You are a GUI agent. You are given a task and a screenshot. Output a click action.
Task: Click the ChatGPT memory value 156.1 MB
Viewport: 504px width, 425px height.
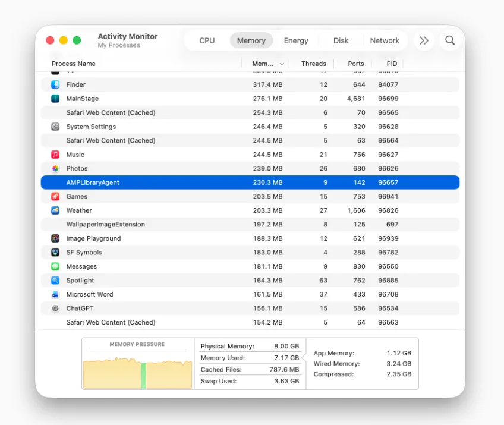tap(267, 308)
